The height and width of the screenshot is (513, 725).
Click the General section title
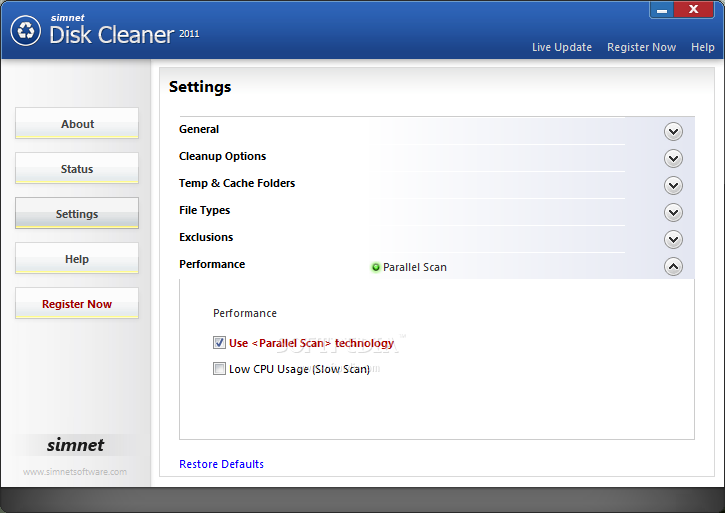click(199, 129)
